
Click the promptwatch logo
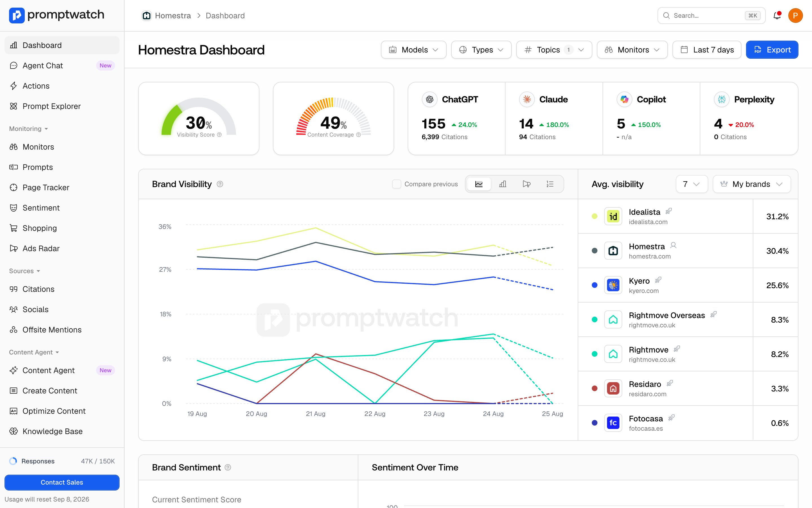pyautogui.click(x=56, y=15)
